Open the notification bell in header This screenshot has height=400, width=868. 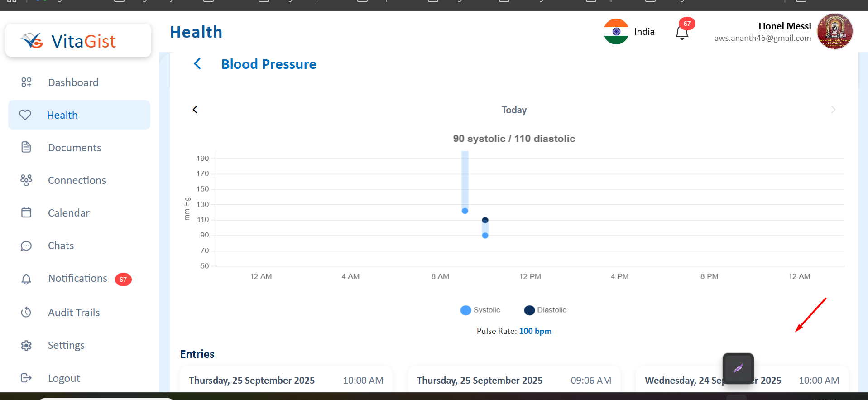(682, 33)
